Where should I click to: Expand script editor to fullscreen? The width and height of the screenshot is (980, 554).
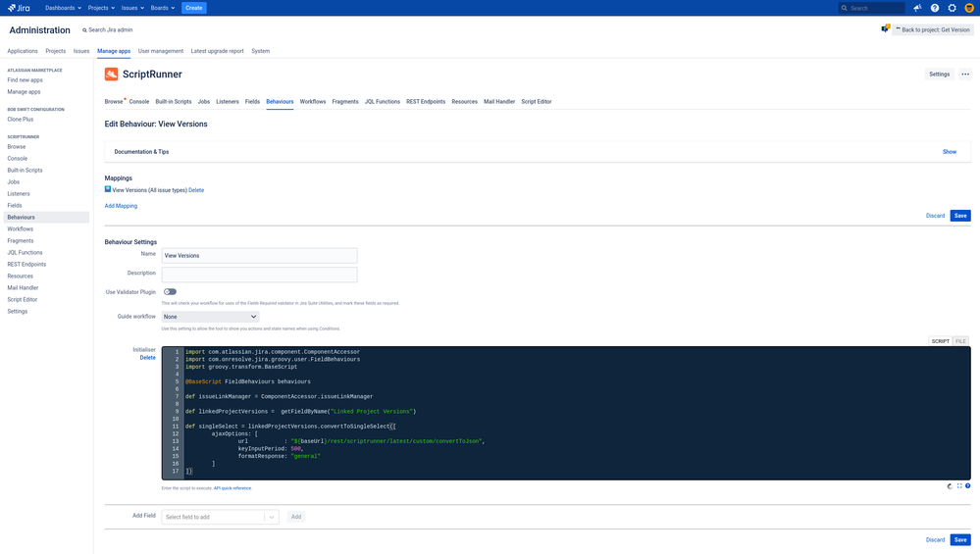pos(959,486)
